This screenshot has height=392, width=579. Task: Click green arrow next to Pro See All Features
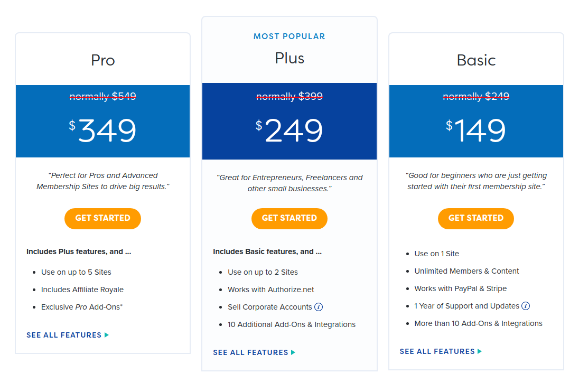107,335
